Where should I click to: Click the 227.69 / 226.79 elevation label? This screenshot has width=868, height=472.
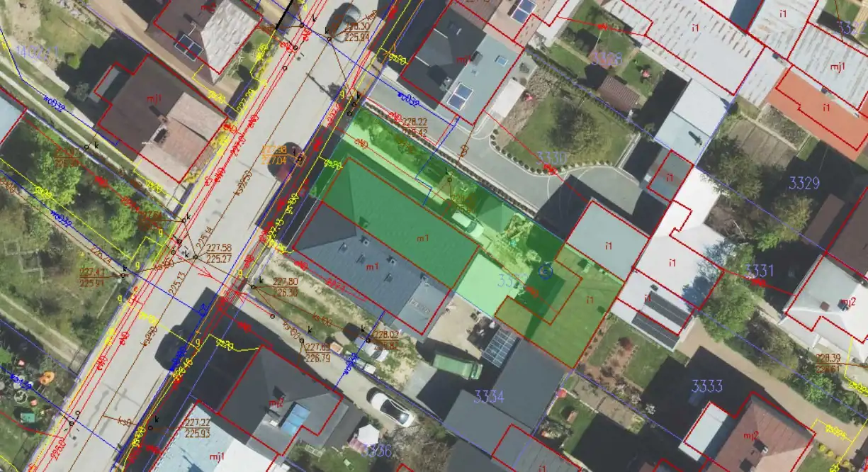click(x=316, y=352)
